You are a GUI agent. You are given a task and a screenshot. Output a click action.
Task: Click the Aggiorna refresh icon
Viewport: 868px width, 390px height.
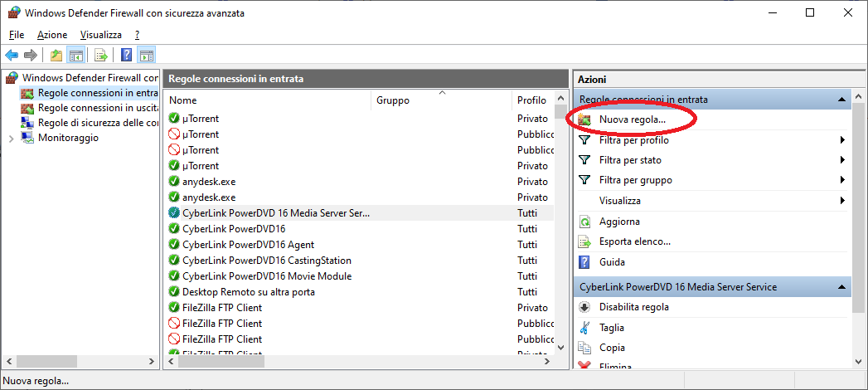pyautogui.click(x=584, y=222)
